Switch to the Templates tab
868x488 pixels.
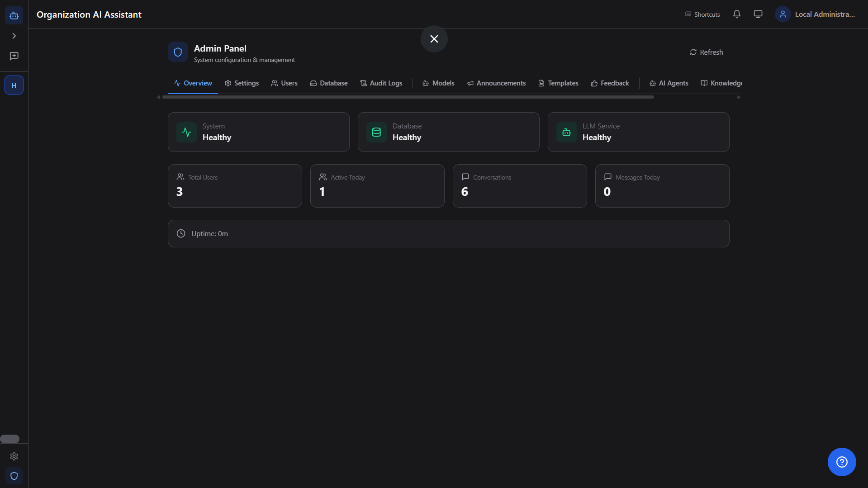[558, 83]
